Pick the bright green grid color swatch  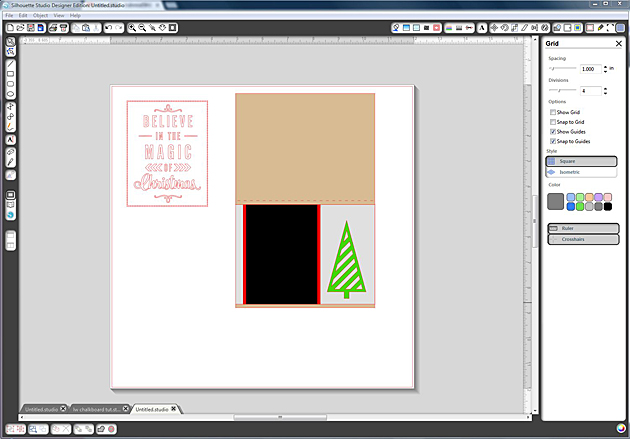coord(580,206)
